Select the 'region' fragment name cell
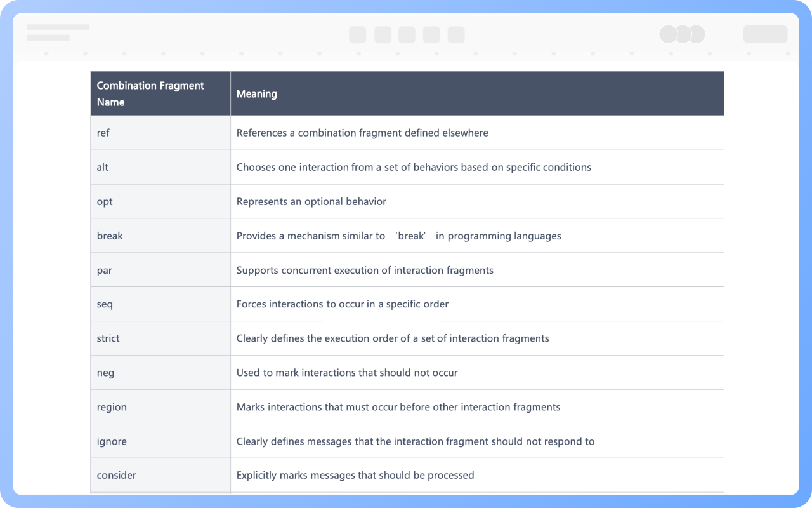Image resolution: width=812 pixels, height=508 pixels. coord(160,407)
